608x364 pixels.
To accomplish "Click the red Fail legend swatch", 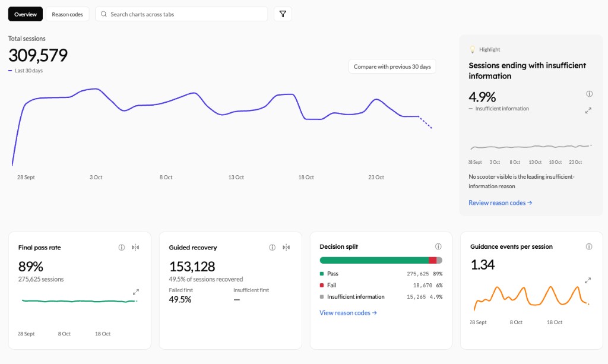I will 321,285.
